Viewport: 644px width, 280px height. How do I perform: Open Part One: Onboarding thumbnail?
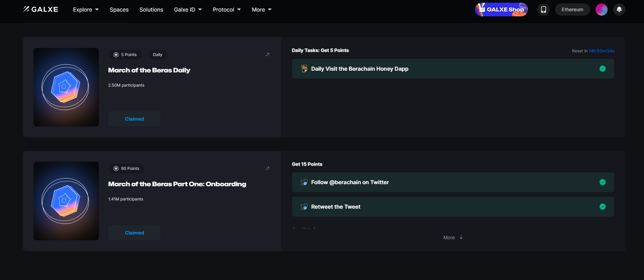(66, 201)
